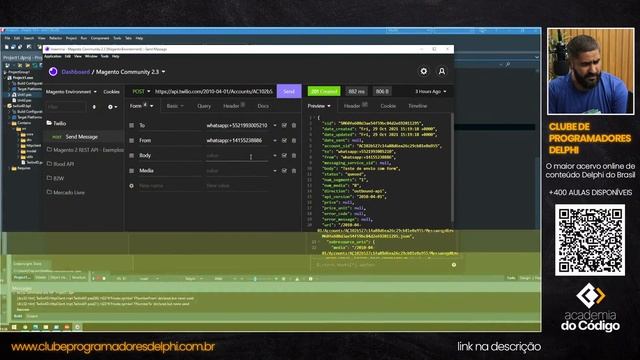The image size is (640, 360).
Task: Click the response pane vertical scrollbar
Action: pos(452,167)
